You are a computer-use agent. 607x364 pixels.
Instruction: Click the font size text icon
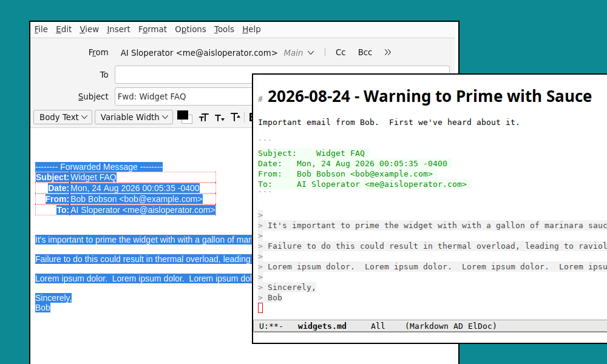point(203,118)
